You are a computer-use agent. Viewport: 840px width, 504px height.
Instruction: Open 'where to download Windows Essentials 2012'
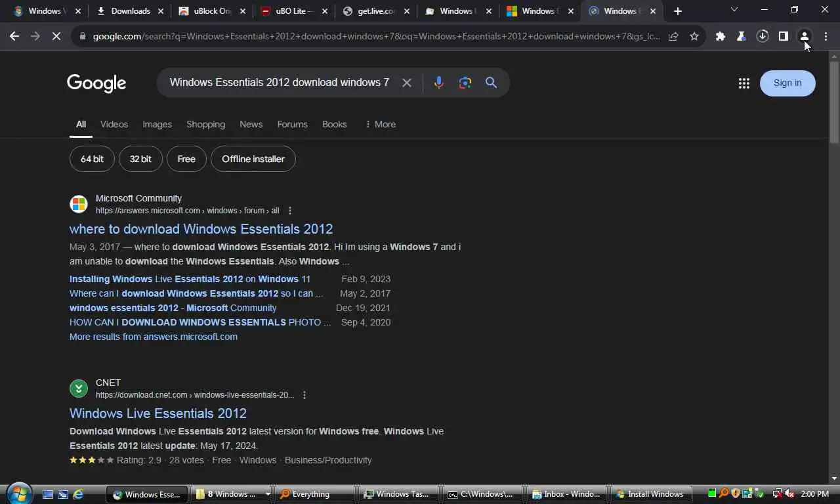[x=201, y=229]
